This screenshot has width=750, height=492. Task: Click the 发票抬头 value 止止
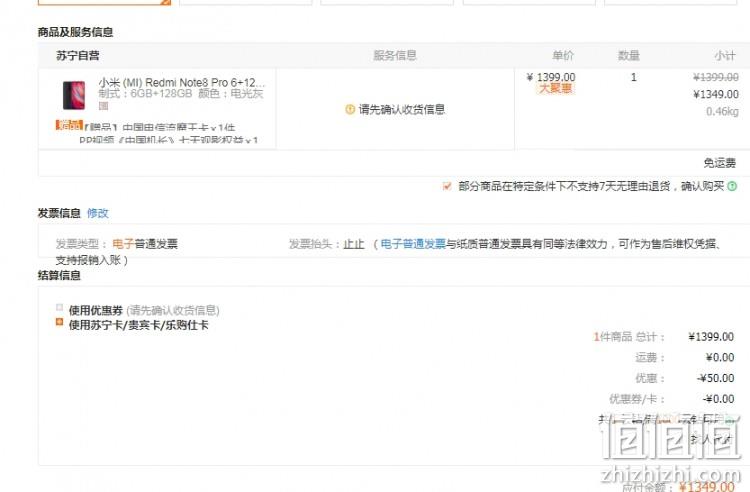(354, 244)
